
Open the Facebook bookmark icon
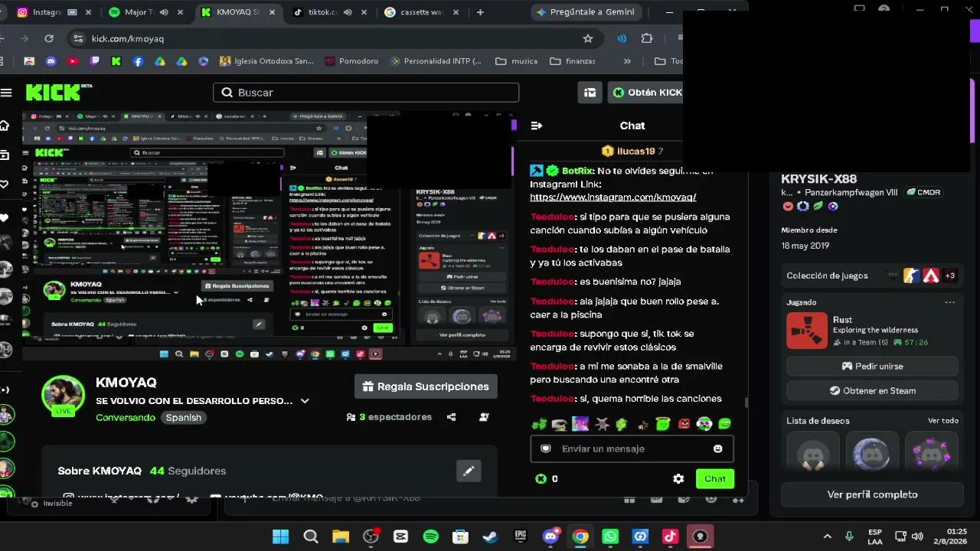139,61
